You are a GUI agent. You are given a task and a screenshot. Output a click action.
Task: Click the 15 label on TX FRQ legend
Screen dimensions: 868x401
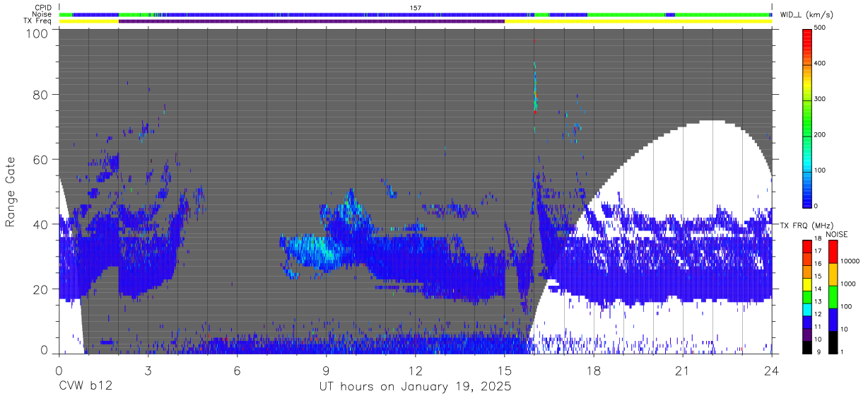pos(817,276)
